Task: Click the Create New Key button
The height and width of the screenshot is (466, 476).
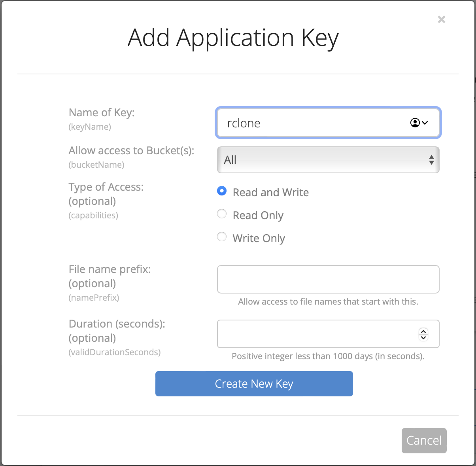Action: click(x=254, y=384)
